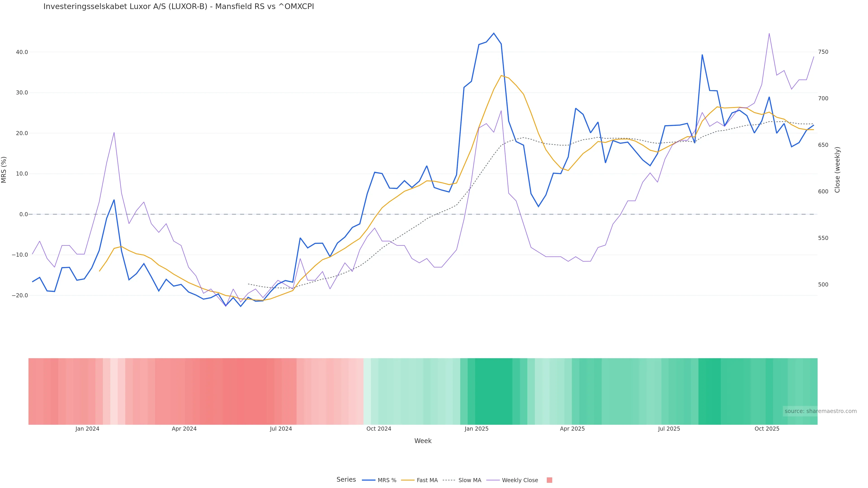Select the Oct 2025 x-axis tick label
This screenshot has height=488, width=868.
click(x=767, y=429)
